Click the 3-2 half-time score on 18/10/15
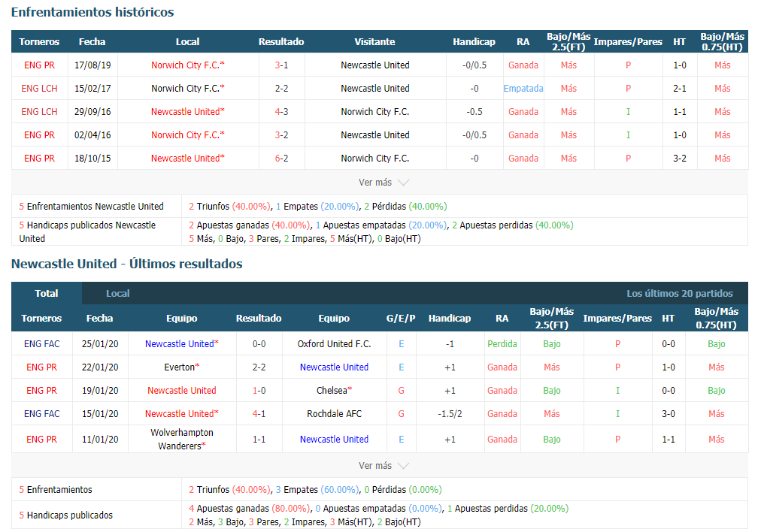761x532 pixels. (x=680, y=158)
